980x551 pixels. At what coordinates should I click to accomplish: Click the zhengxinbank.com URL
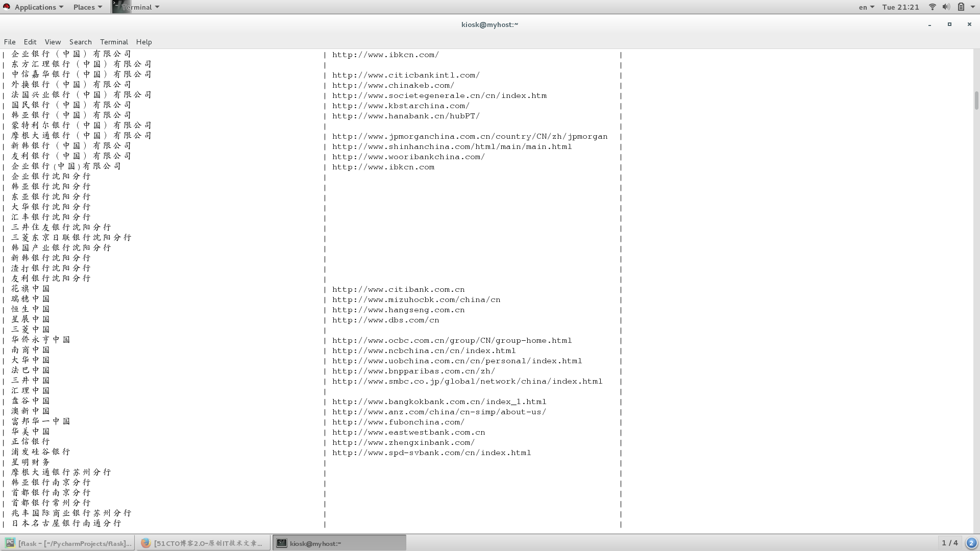(404, 442)
